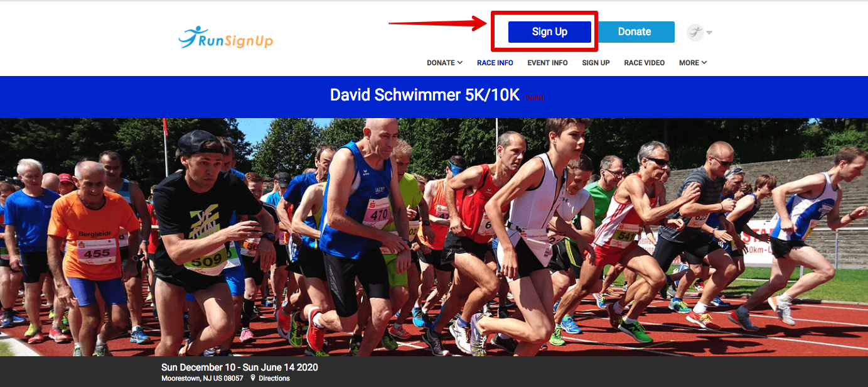Open the MORE navigation dropdown
The image size is (868, 387).
693,63
